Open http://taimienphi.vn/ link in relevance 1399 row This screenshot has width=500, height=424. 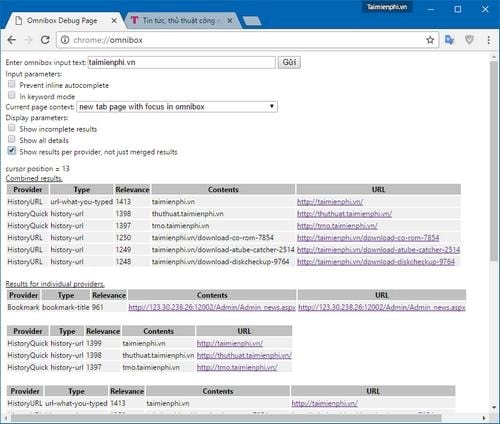pyautogui.click(x=230, y=343)
